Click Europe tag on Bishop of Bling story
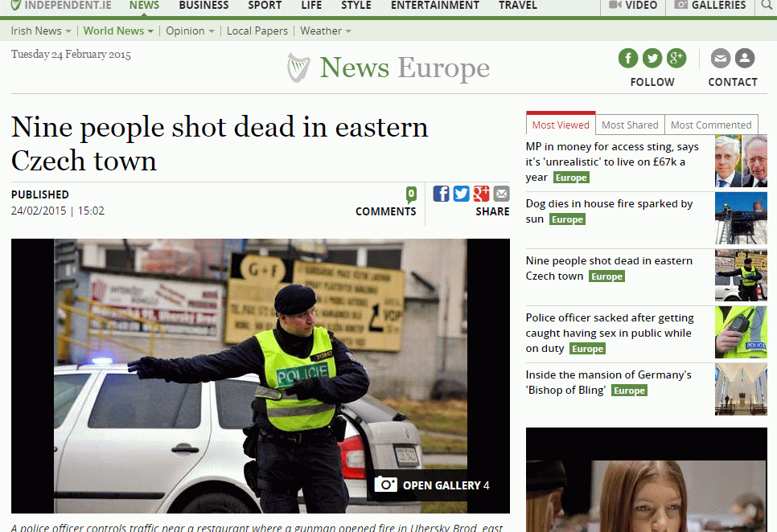 coord(629,391)
